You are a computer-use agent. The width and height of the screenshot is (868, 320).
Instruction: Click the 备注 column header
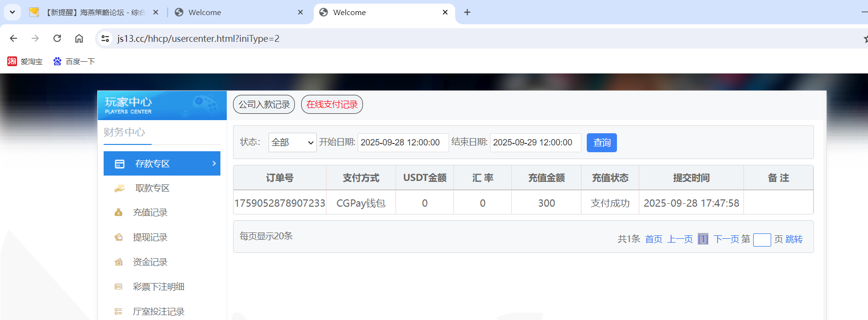[x=778, y=178]
